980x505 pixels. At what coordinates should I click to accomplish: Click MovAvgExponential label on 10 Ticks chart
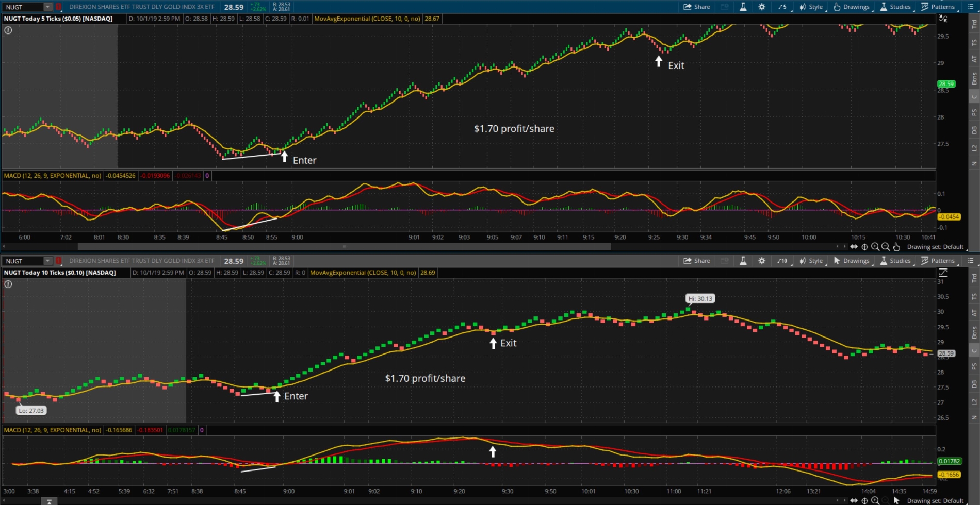tap(363, 273)
